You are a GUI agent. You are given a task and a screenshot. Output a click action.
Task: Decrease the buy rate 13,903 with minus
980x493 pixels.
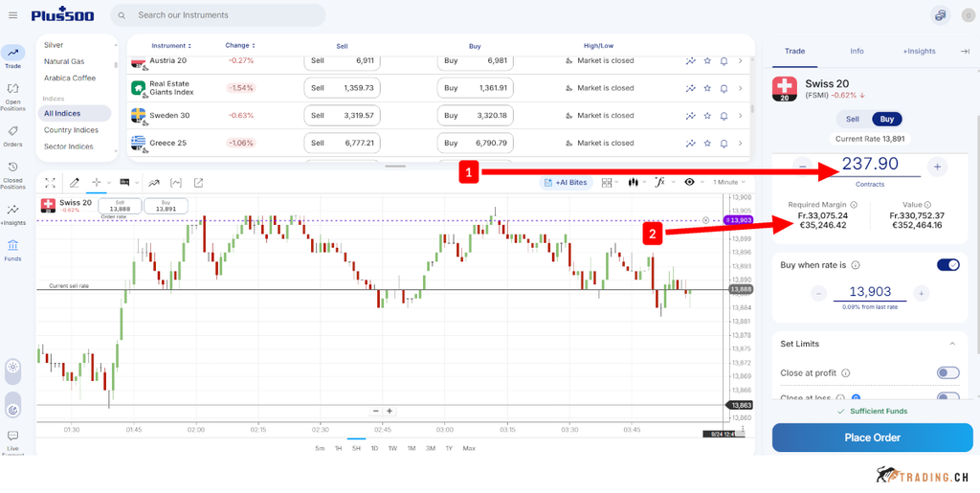click(x=819, y=293)
